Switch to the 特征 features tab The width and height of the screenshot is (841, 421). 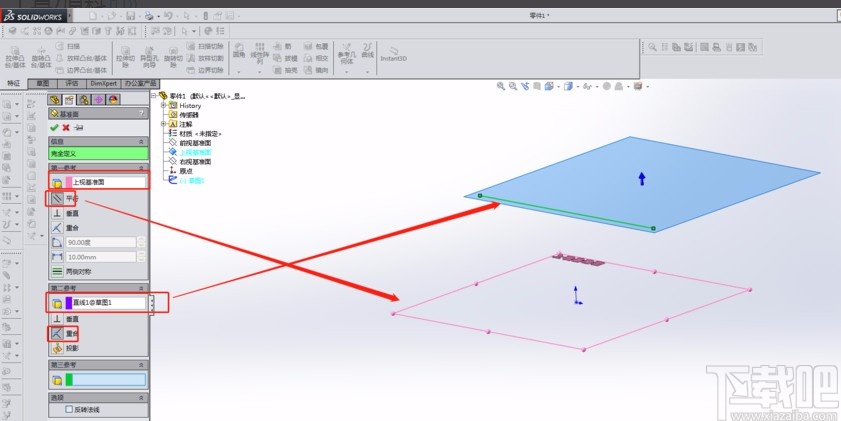pyautogui.click(x=13, y=84)
